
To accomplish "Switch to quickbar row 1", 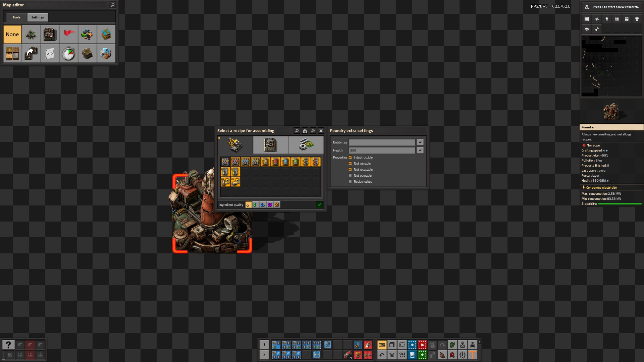I will coord(264,345).
